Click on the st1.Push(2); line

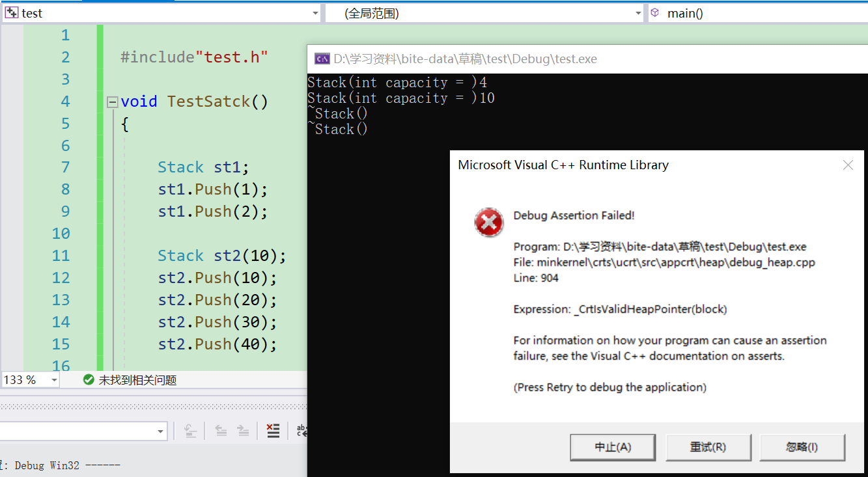[213, 211]
